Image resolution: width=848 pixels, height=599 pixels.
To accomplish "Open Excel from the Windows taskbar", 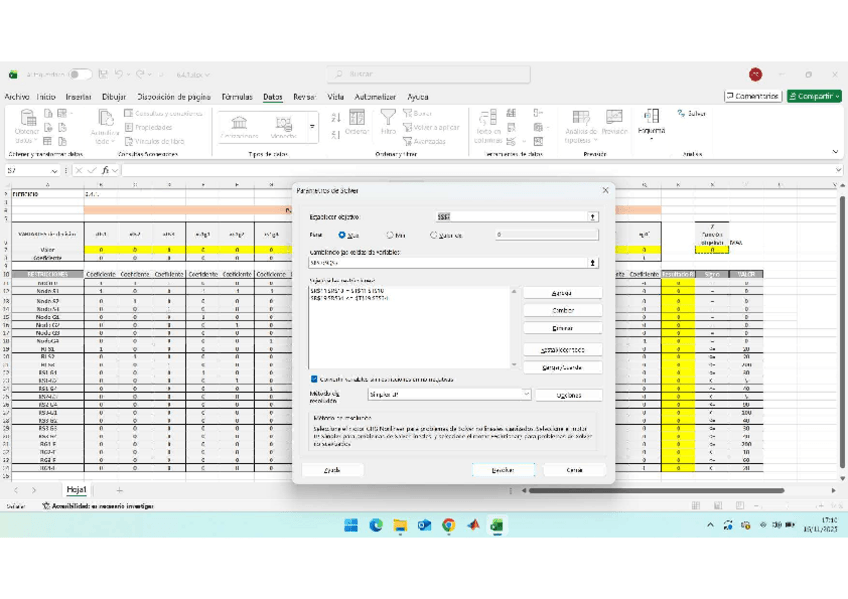I will coord(497,525).
